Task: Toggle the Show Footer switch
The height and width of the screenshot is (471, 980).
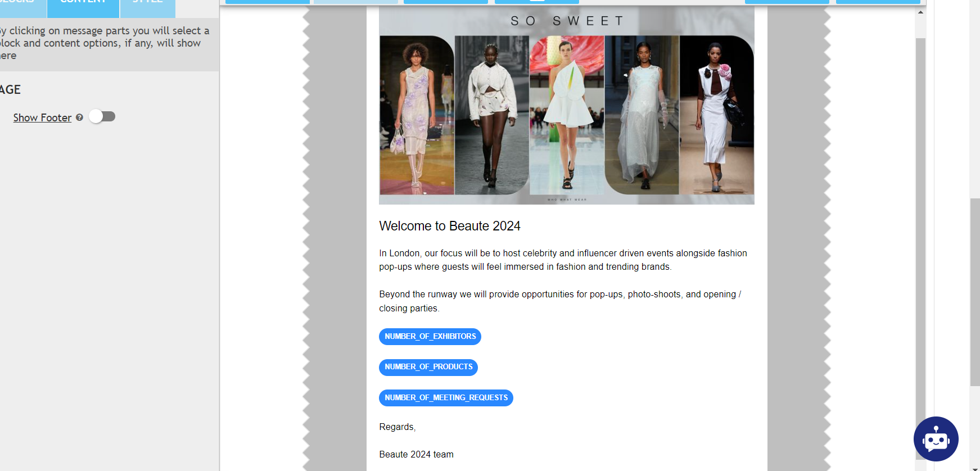Action: pos(102,117)
